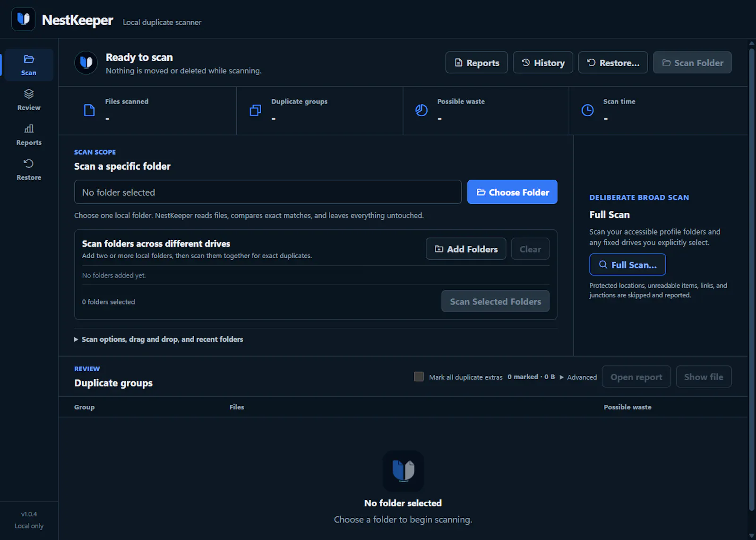Click the Possible waste pie icon
Screen dimensions: 756x540
pyautogui.click(x=421, y=110)
